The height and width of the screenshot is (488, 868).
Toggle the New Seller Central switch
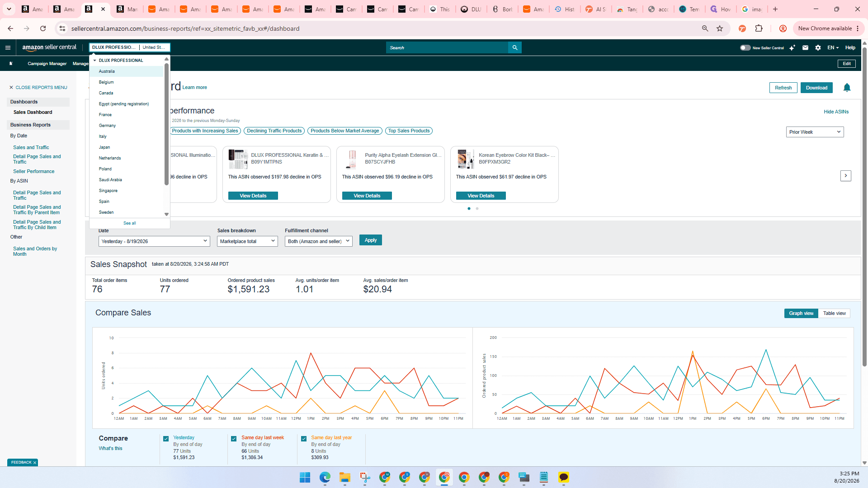(x=745, y=47)
